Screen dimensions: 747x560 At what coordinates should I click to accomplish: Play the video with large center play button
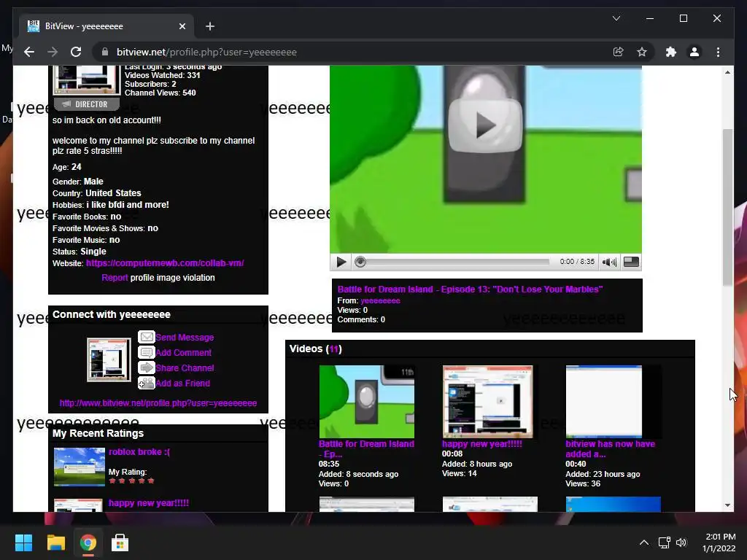[x=485, y=125]
